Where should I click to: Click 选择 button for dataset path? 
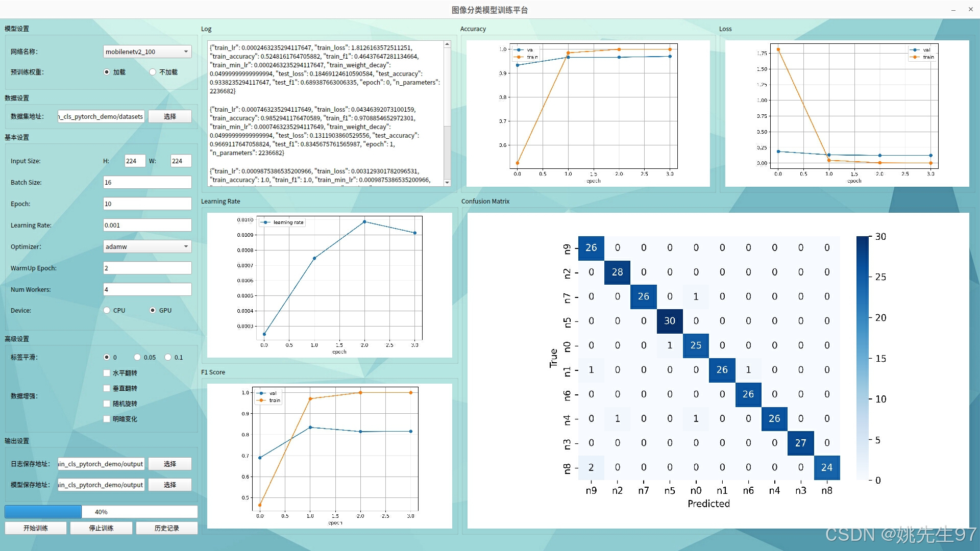click(170, 116)
